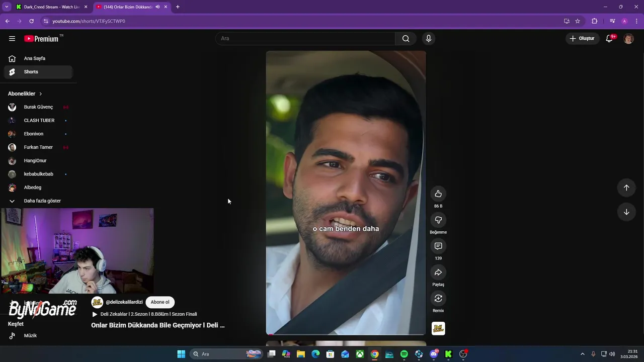Open the Deli Zekalılar 2.Sezon 8.Bölüm video link
644x362 pixels.
pos(145,314)
